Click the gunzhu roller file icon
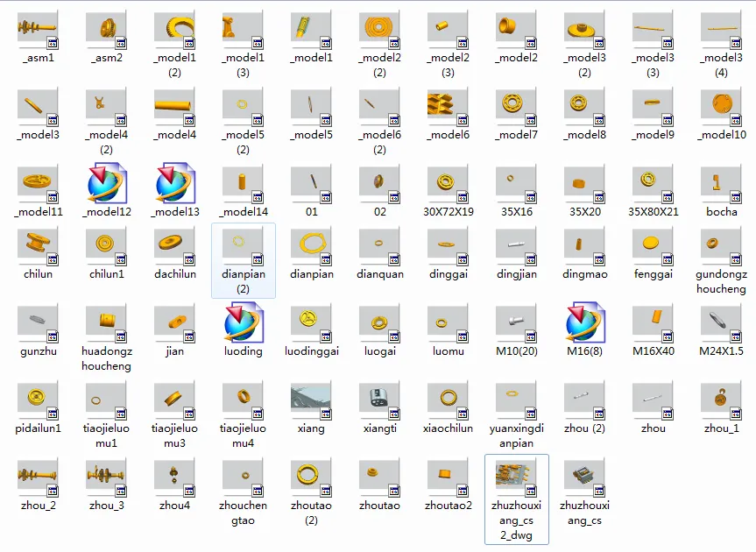The image size is (756, 552). point(38,324)
